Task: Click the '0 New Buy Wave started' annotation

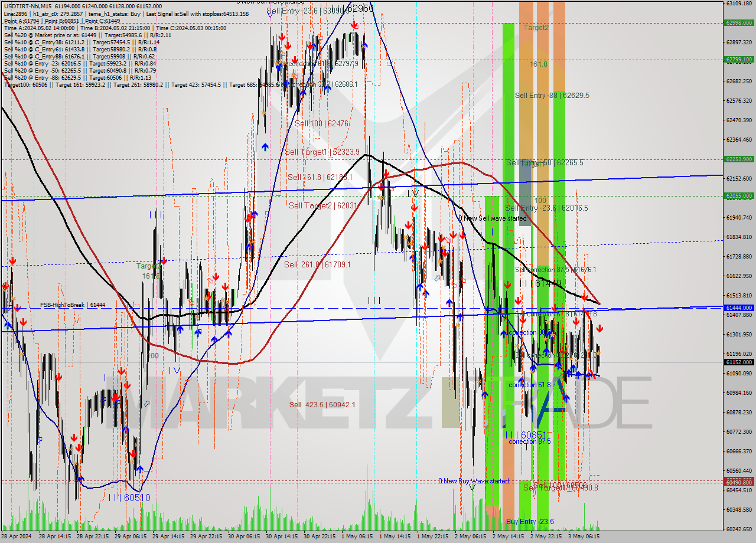Action: [473, 481]
